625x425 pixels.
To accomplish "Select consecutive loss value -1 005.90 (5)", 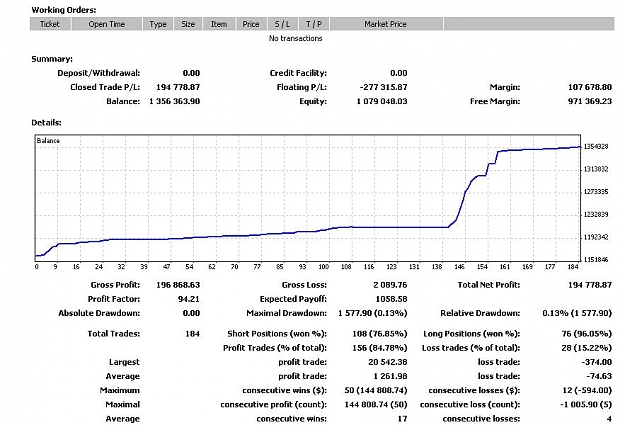I will tap(586, 405).
